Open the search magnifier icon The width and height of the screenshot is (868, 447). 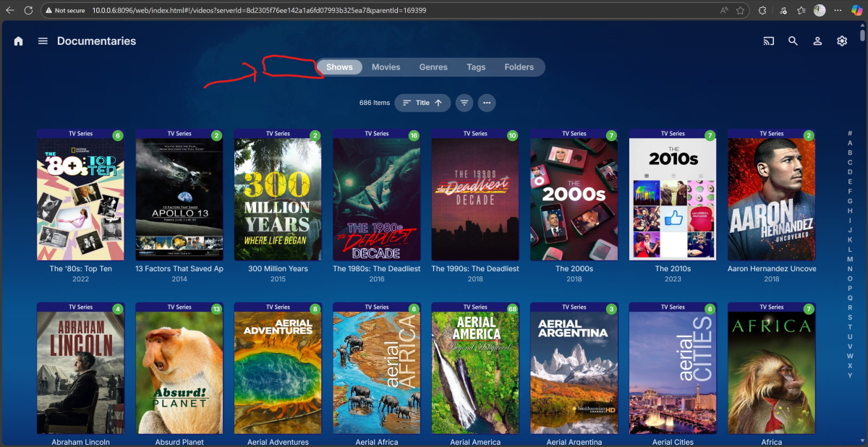(793, 41)
